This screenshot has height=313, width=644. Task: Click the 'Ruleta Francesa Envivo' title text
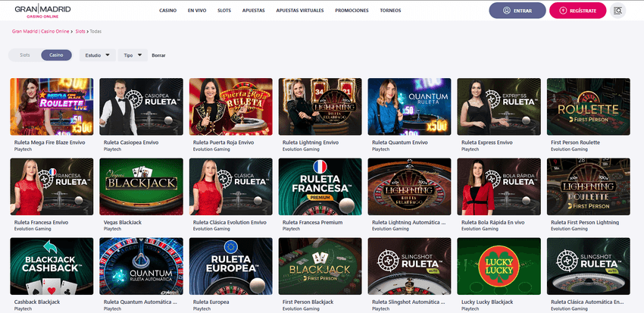point(41,222)
